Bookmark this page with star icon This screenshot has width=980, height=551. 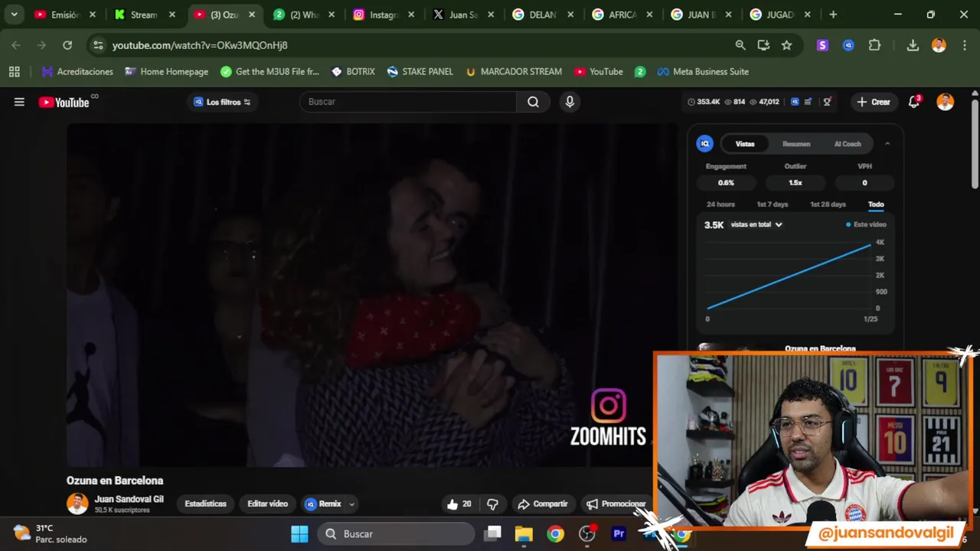[786, 45]
